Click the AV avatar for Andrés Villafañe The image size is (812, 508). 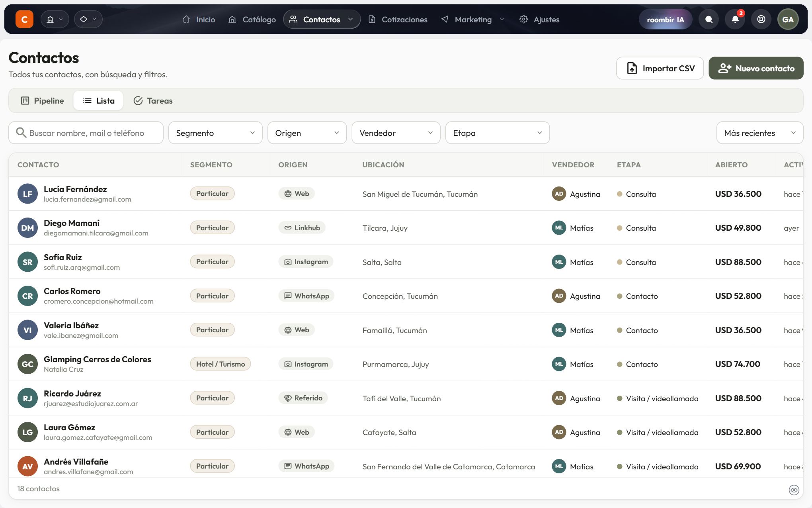pos(27,466)
